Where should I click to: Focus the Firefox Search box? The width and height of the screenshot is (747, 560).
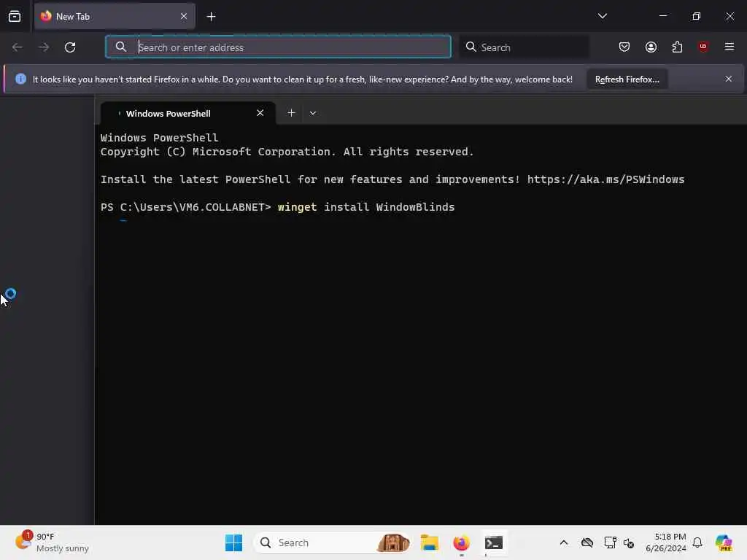click(524, 47)
